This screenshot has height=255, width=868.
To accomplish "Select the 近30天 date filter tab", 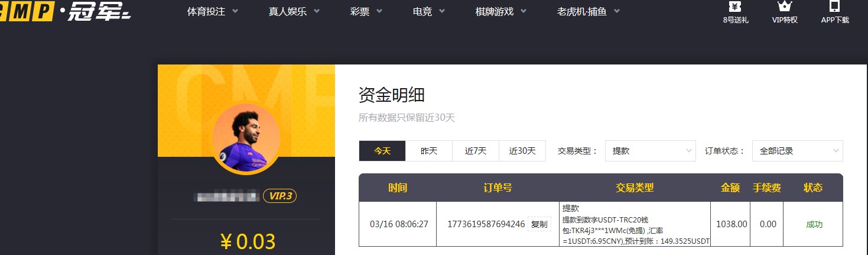I will tap(522, 151).
